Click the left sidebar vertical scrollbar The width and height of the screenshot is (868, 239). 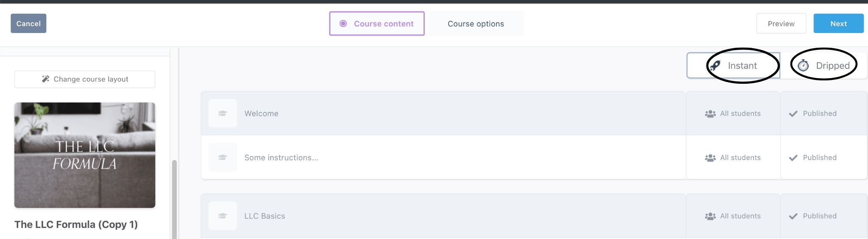(x=174, y=199)
